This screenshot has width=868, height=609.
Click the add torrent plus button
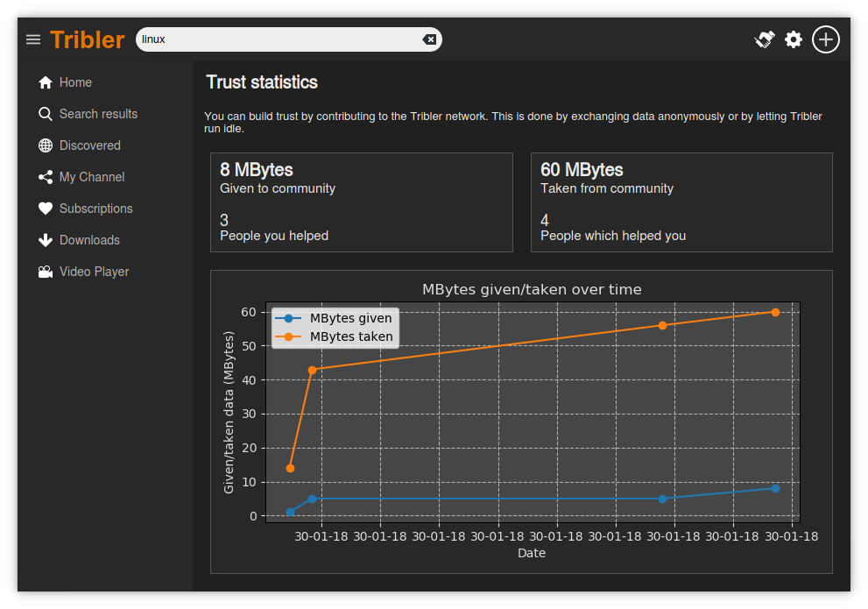point(825,39)
